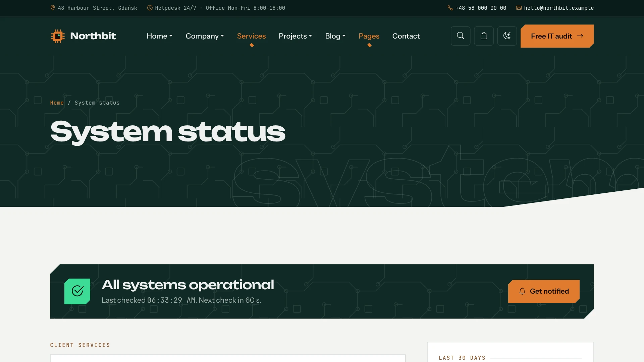
Task: Click the System status breadcrumb text
Action: [97, 103]
